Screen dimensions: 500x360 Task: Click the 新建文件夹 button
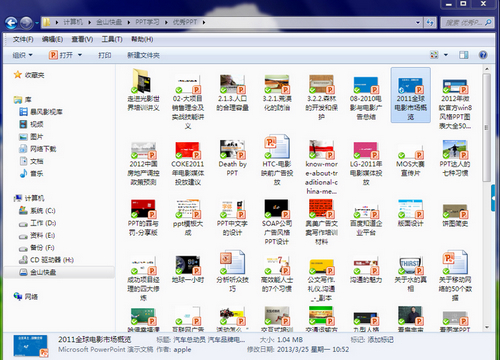143,55
